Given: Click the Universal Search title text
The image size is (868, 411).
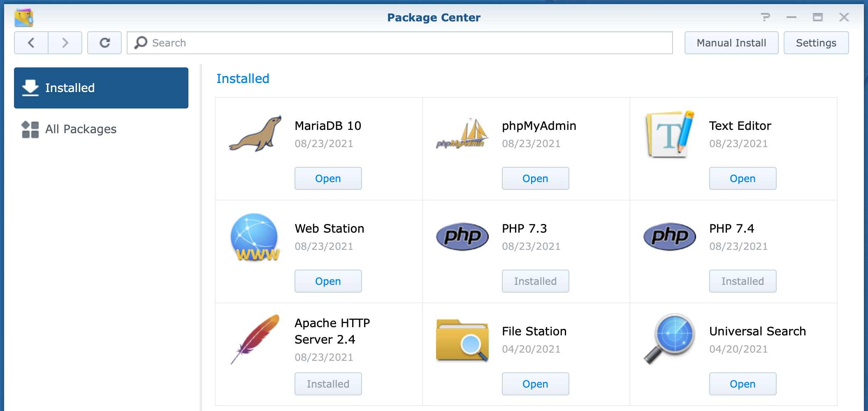Looking at the screenshot, I should click(x=758, y=331).
